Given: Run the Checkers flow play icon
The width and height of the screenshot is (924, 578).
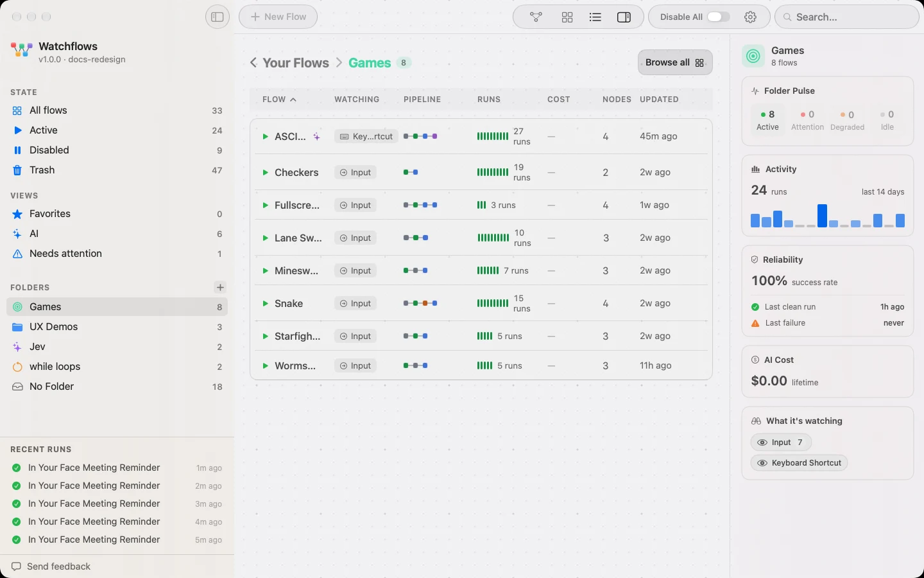Looking at the screenshot, I should (x=265, y=173).
